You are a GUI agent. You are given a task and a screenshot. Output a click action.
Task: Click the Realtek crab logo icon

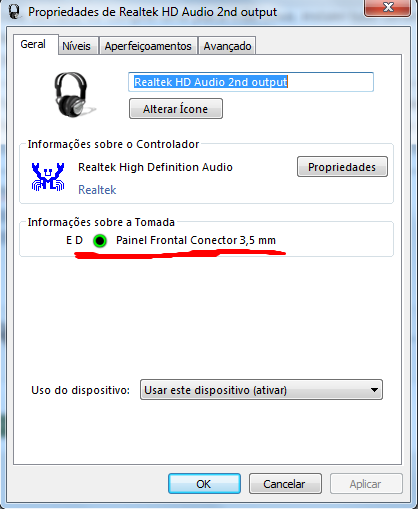click(x=48, y=177)
